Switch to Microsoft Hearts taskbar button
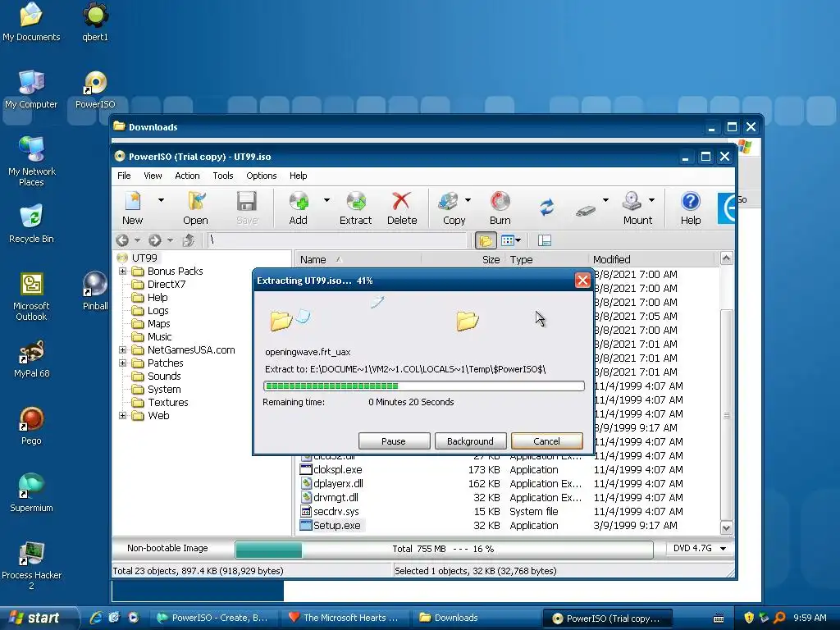This screenshot has width=840, height=630. point(345,618)
